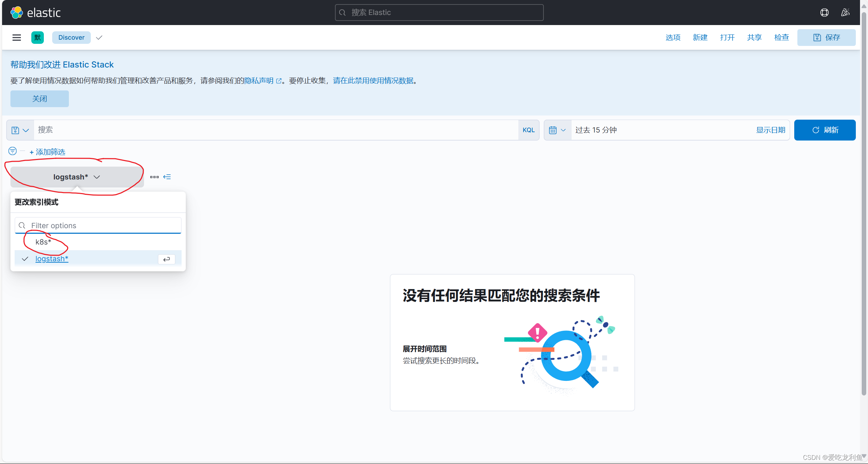Collapse the field sidebar arrow icon
This screenshot has height=464, width=868.
point(167,177)
